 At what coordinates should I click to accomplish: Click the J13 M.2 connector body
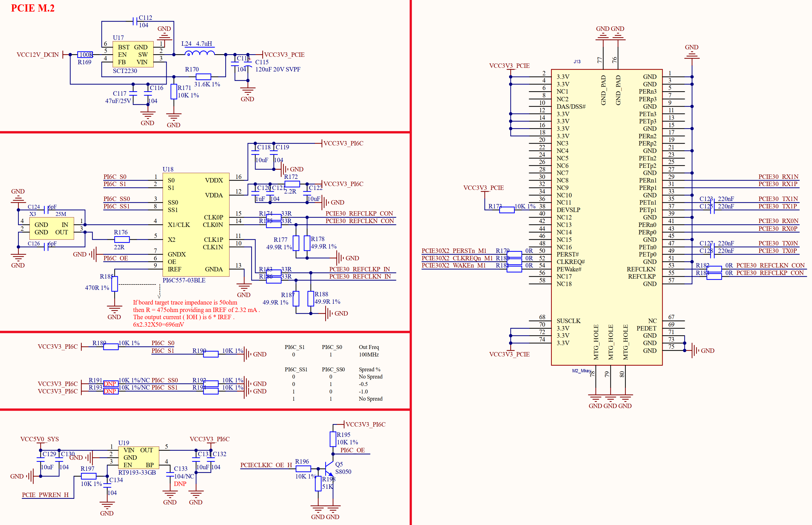tap(606, 218)
